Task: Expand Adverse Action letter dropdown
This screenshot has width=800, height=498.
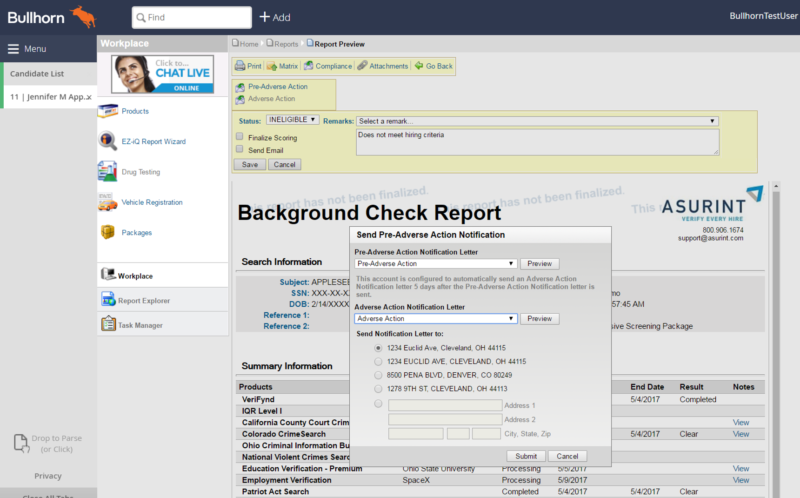Action: coord(435,319)
